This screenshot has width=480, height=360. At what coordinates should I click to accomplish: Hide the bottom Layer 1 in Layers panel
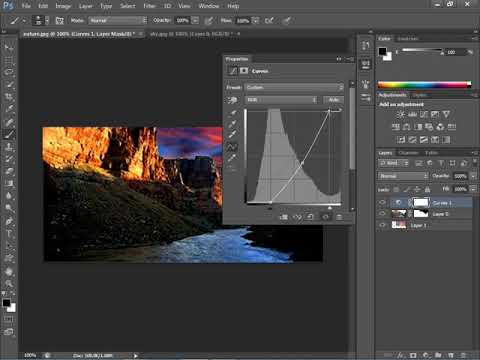pyautogui.click(x=383, y=225)
